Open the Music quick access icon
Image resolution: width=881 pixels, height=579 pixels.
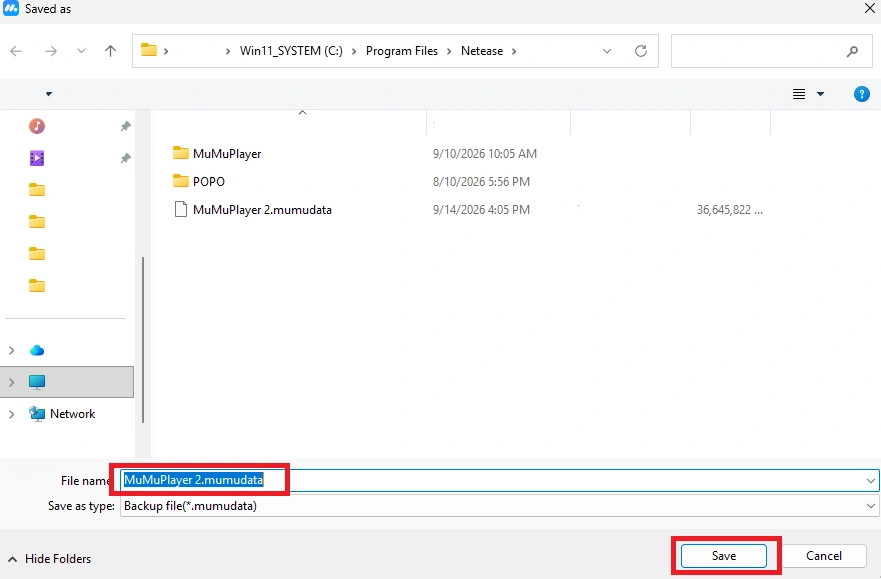coord(37,126)
